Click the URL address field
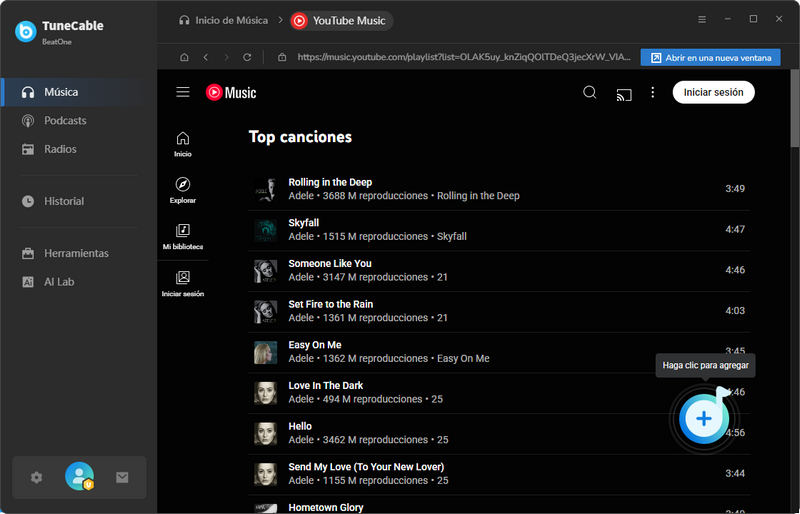 pos(460,58)
